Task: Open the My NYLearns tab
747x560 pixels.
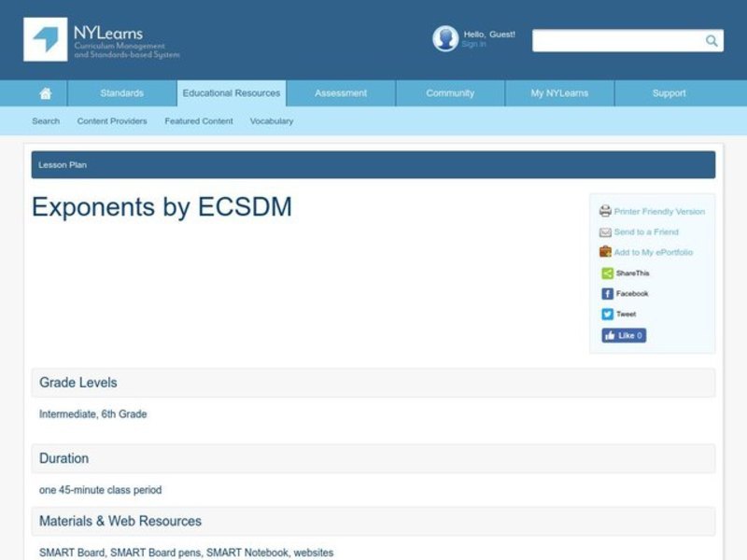Action: click(559, 93)
